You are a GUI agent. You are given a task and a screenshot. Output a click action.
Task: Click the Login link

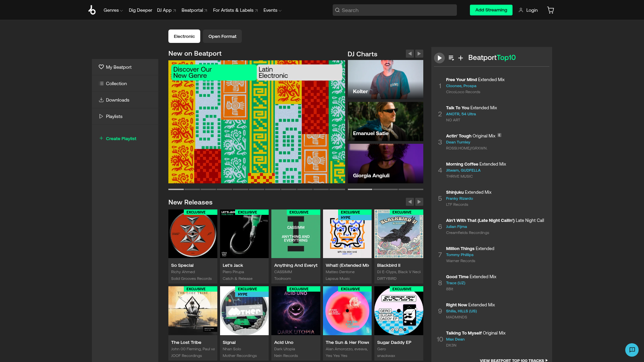(x=532, y=10)
